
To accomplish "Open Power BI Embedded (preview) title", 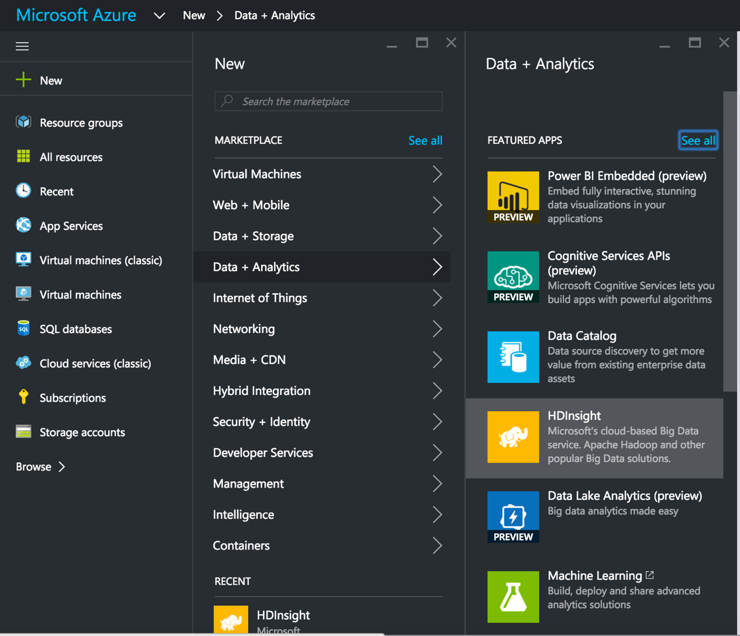I will coord(627,176).
